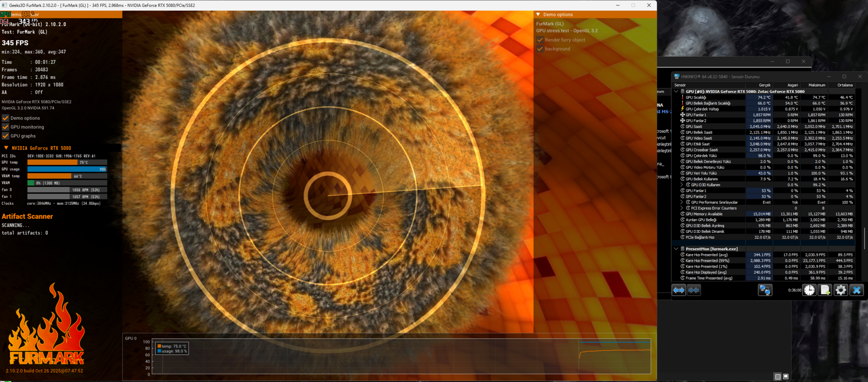Click the Maksimum column header
The height and width of the screenshot is (382, 868).
click(814, 85)
